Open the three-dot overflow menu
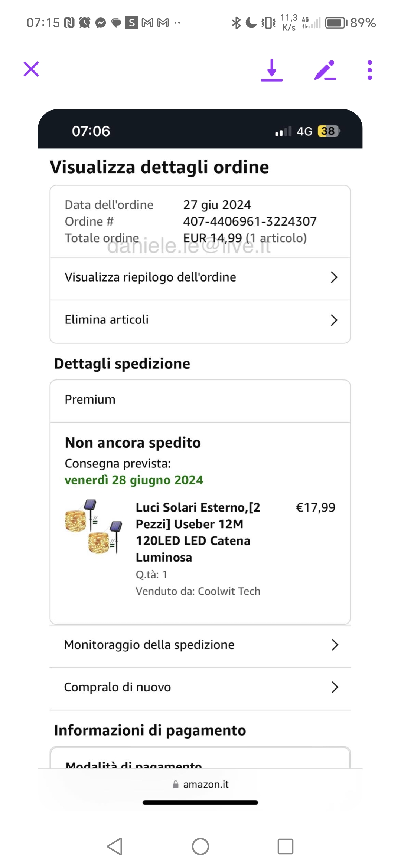401x868 pixels. point(369,70)
